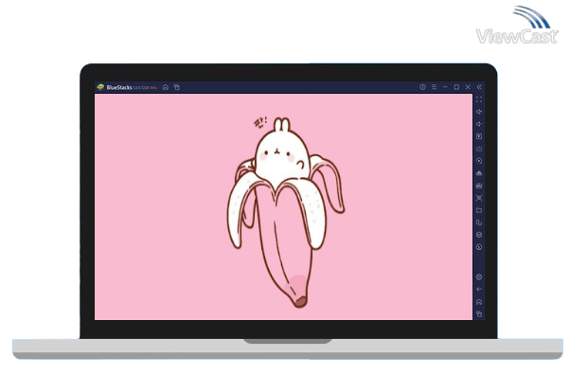The image size is (570, 392).
Task: Click the volume down speaker icon
Action: [479, 124]
